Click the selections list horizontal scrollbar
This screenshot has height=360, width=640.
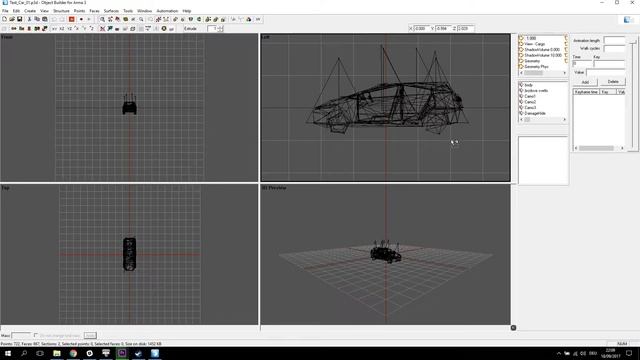(542, 120)
